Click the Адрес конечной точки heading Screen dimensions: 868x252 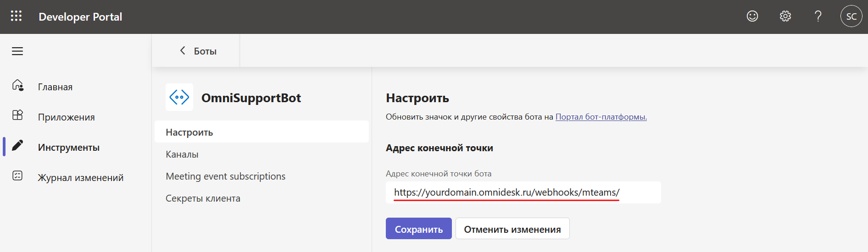coord(440,148)
